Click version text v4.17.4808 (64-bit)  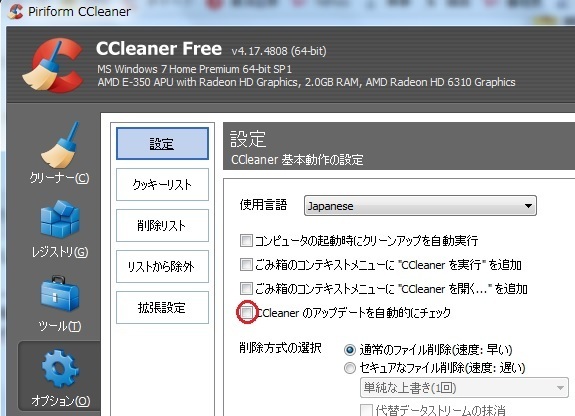tap(279, 51)
